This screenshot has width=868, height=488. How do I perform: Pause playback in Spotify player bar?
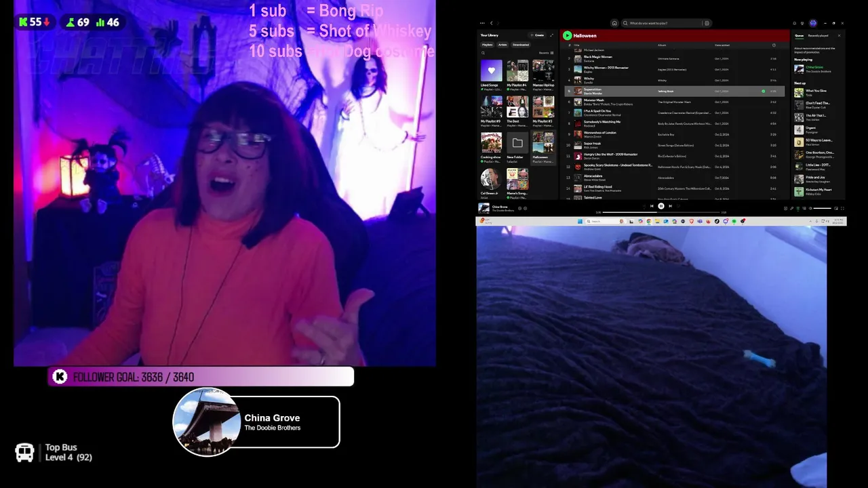(x=661, y=206)
